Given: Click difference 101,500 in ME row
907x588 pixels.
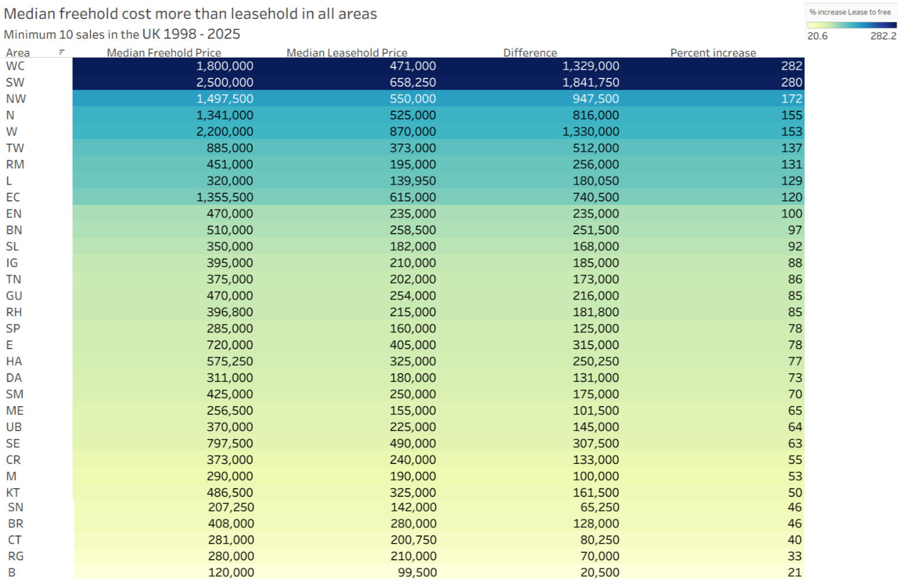Looking at the screenshot, I should [596, 411].
